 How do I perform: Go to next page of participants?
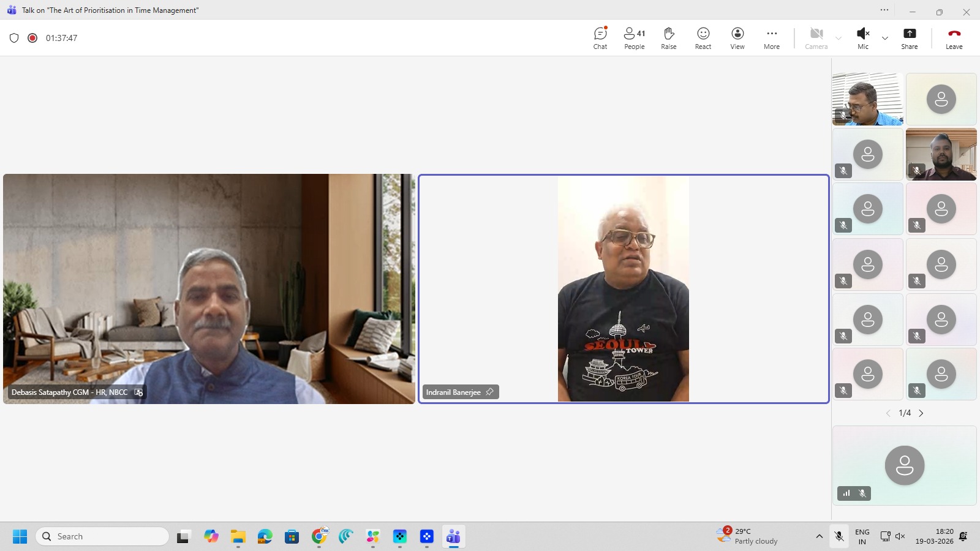click(921, 413)
